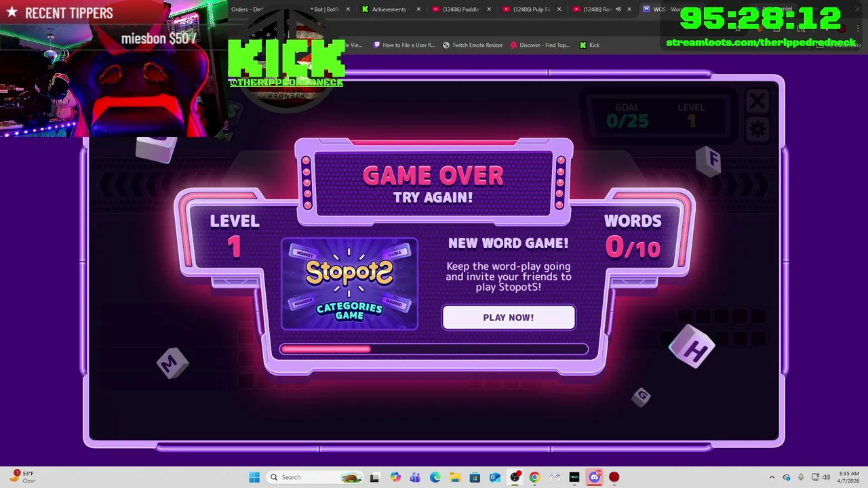Screen dimensions: 868x488
Task: Close the game panel with X icon
Action: (757, 102)
